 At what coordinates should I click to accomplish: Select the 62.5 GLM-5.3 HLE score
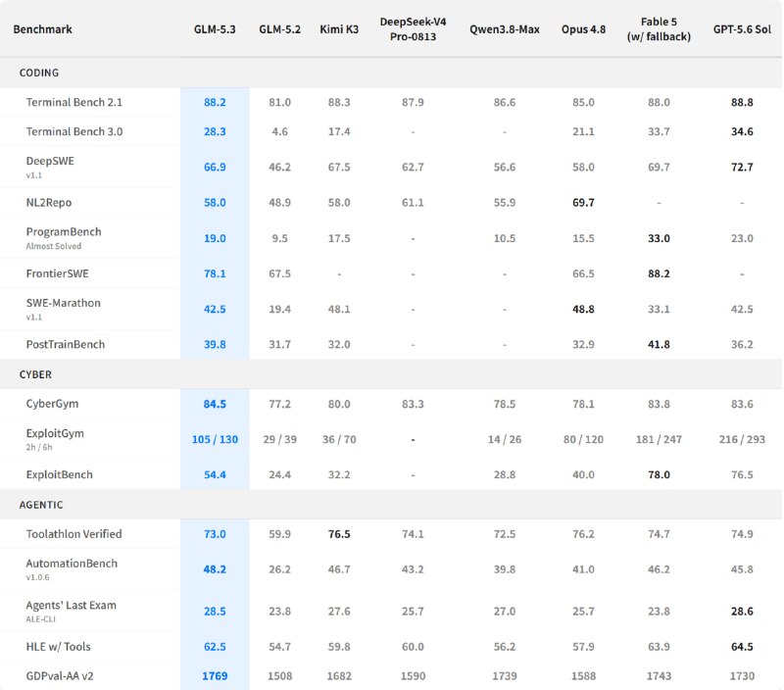click(x=215, y=647)
